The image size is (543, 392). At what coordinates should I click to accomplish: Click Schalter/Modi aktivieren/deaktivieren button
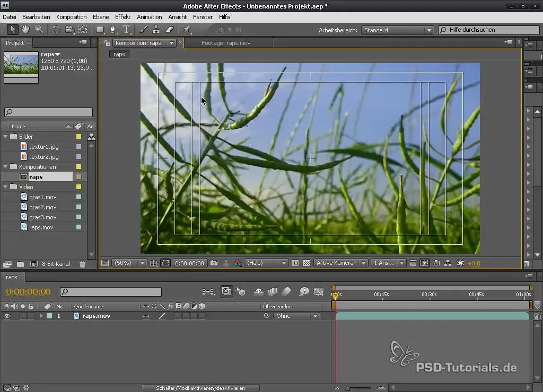pyautogui.click(x=200, y=388)
